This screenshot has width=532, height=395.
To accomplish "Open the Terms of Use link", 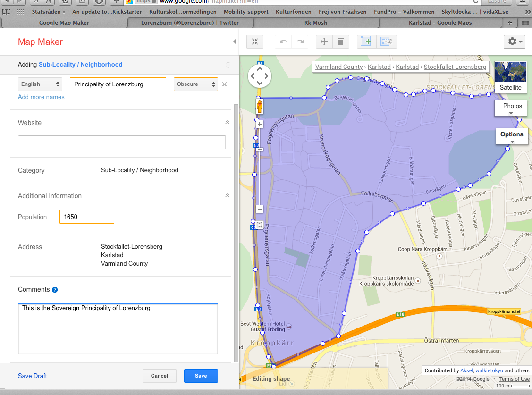I will (515, 379).
